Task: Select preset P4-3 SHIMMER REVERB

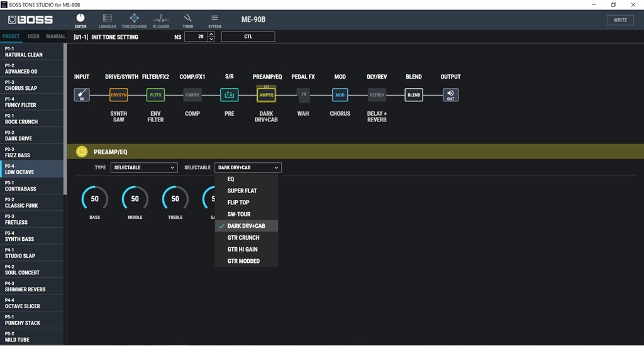Action: [31, 287]
